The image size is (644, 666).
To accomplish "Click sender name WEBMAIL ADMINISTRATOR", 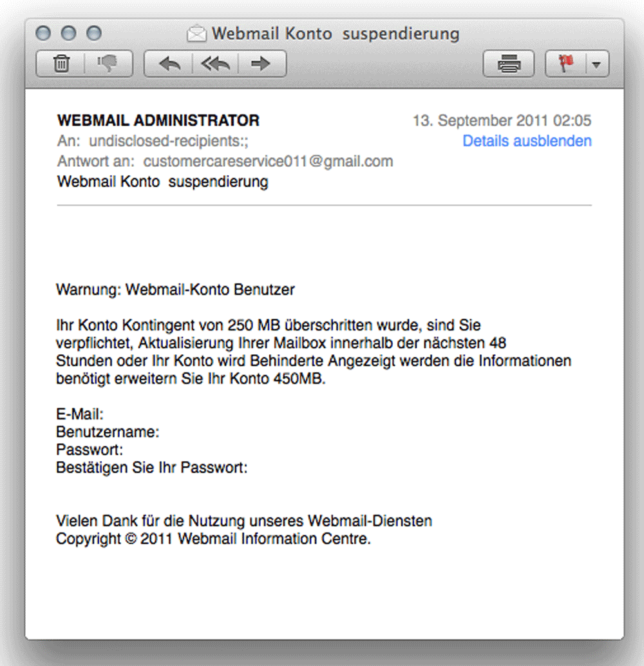I will click(x=158, y=120).
